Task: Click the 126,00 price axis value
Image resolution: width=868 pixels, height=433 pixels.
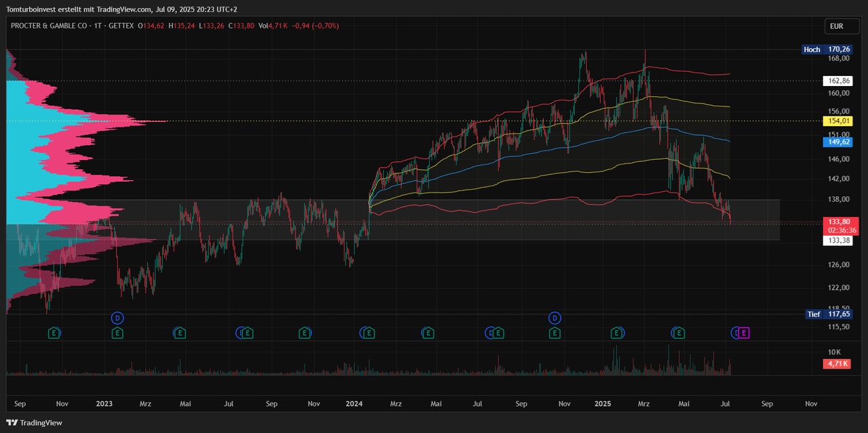Action: pos(839,265)
